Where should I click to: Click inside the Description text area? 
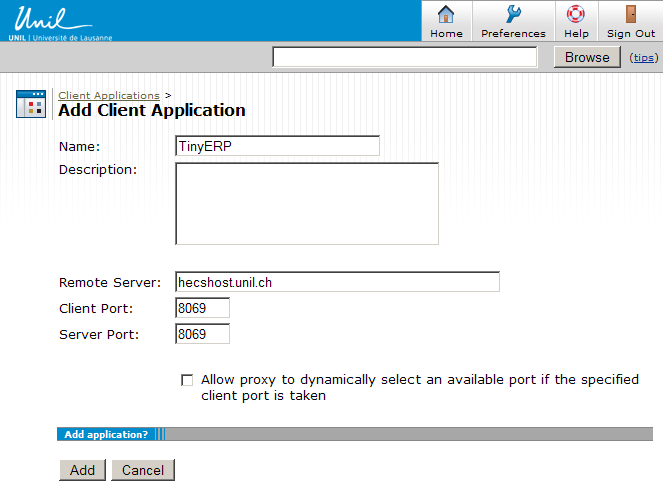306,203
